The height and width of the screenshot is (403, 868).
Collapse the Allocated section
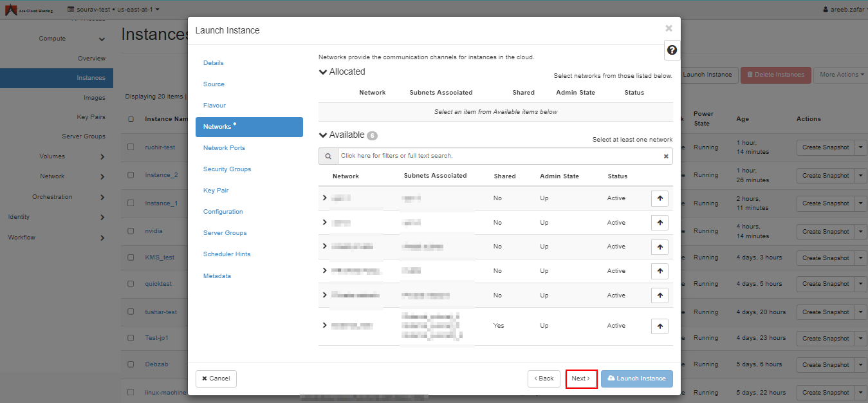click(323, 72)
